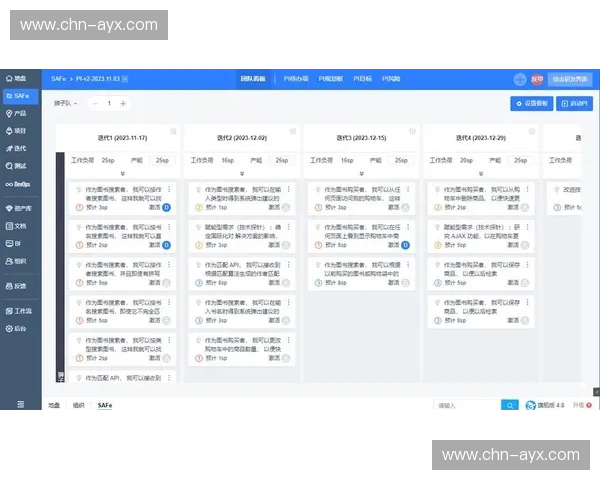Select the 地盘 tab in the bottom bar
The height and width of the screenshot is (480, 600).
click(x=54, y=405)
